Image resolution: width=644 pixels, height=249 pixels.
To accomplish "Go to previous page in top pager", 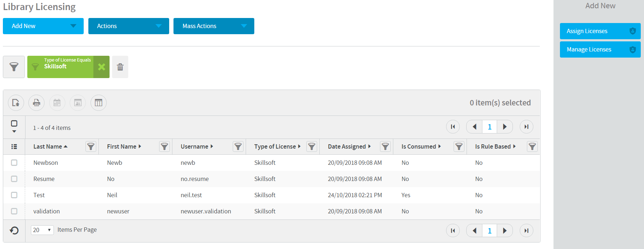I will tap(474, 127).
